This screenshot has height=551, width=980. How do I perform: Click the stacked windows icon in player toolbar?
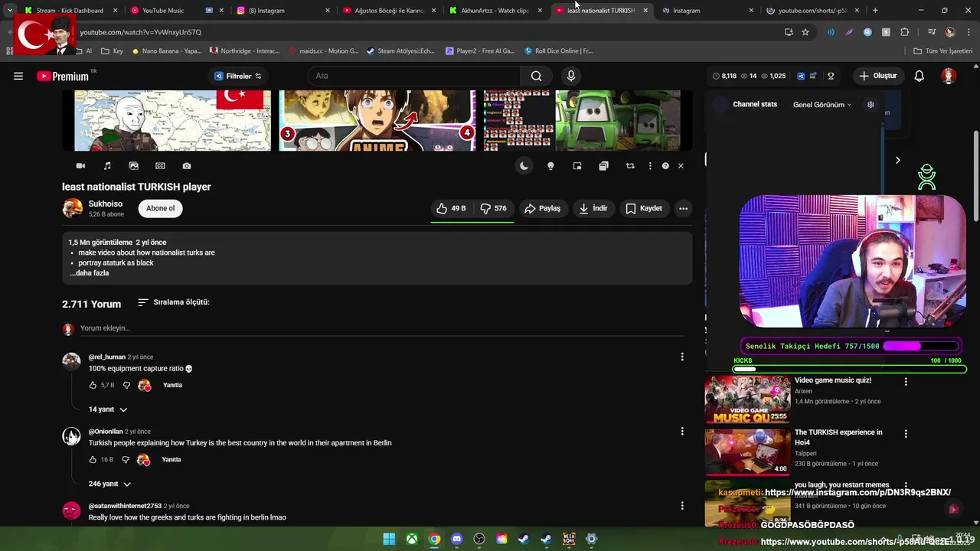point(603,166)
